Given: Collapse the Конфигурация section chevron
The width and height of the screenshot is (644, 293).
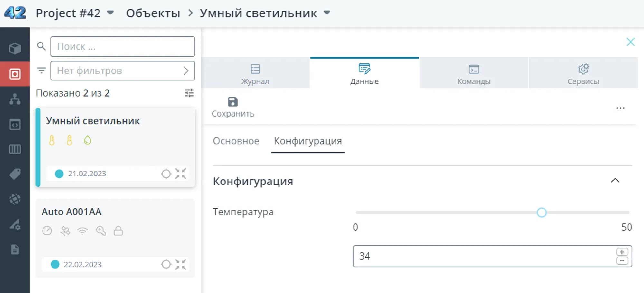Looking at the screenshot, I should 615,181.
